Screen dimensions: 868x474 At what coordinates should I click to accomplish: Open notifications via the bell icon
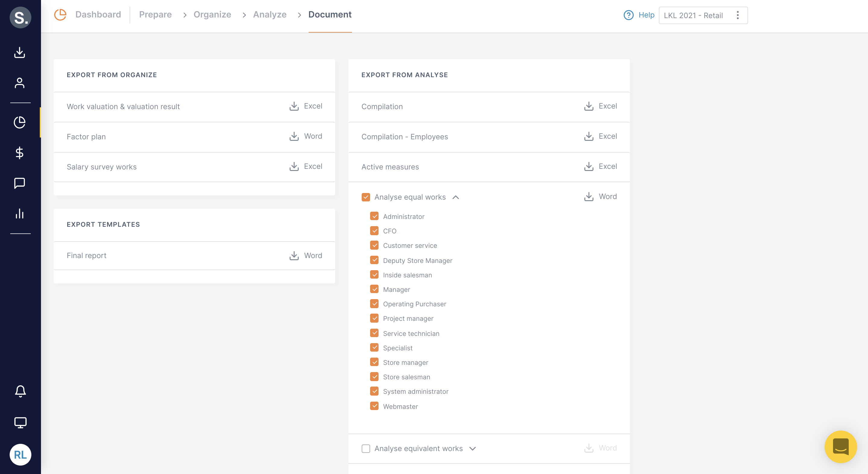[20, 391]
